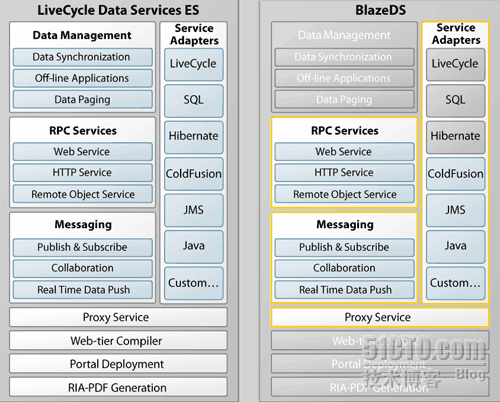
Task: Click 'HTTP Service' box in BlazeDS panel
Action: 345,173
